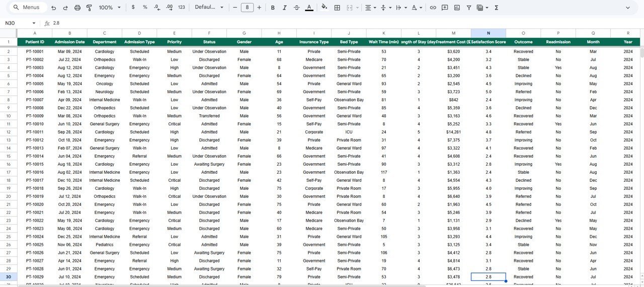Click the Menus search box
The width and height of the screenshot is (644, 287).
click(28, 8)
